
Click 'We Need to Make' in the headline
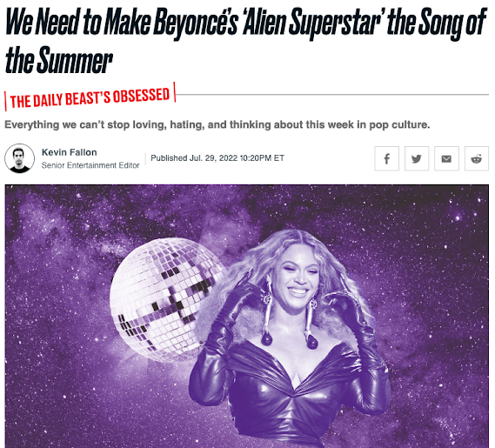[79, 22]
